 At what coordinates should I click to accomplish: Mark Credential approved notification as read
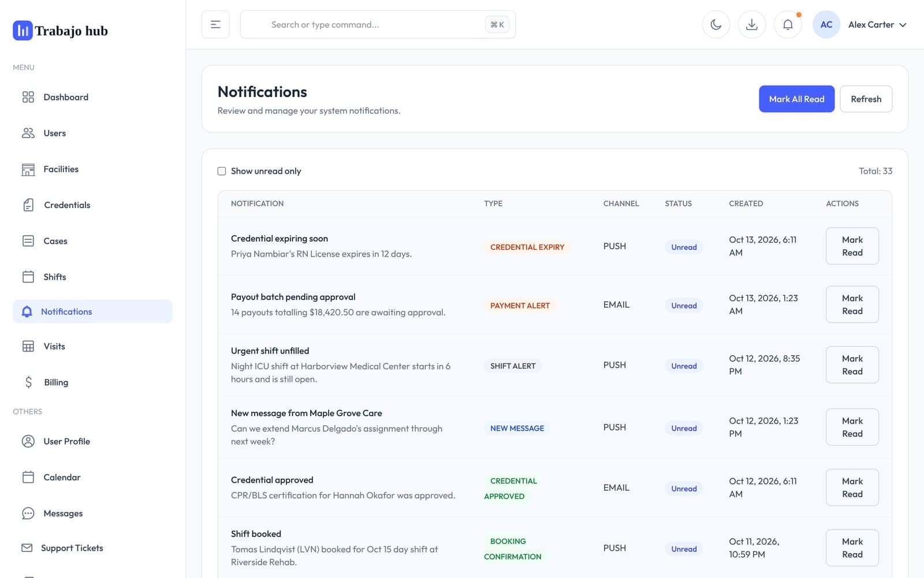click(x=852, y=487)
